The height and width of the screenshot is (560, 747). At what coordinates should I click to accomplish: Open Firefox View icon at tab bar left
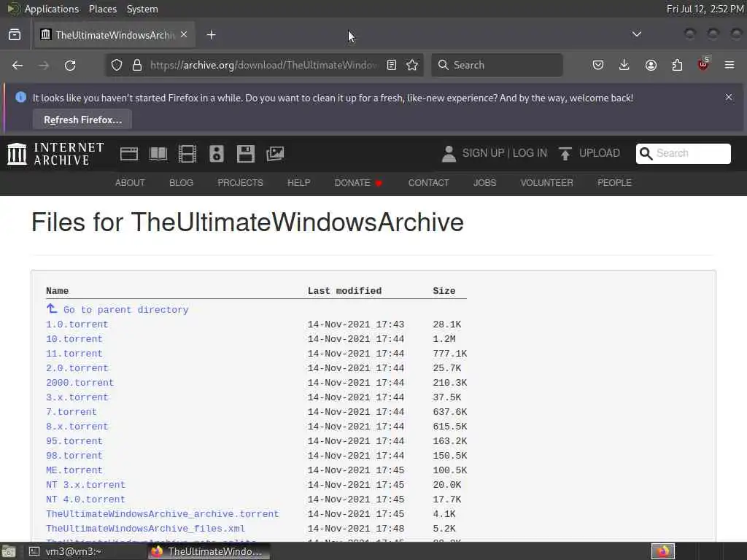(15, 35)
